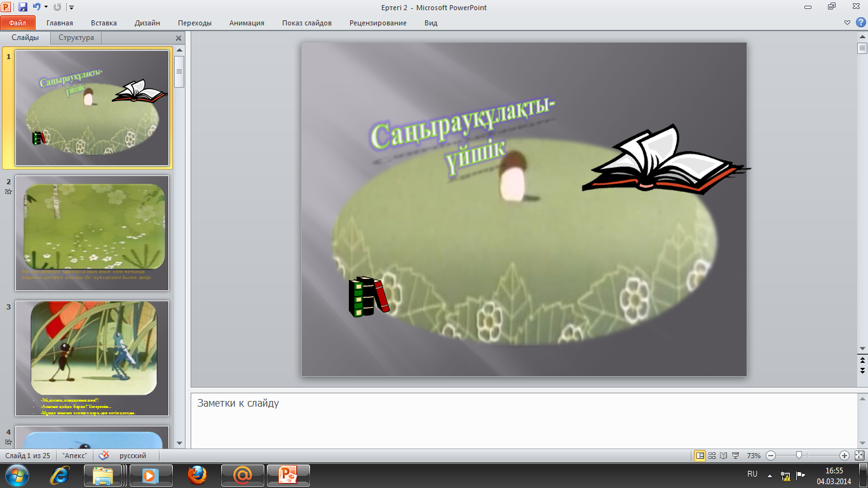Viewport: 868px width, 488px height.
Task: Click the zoom slider handle
Action: [x=799, y=456]
